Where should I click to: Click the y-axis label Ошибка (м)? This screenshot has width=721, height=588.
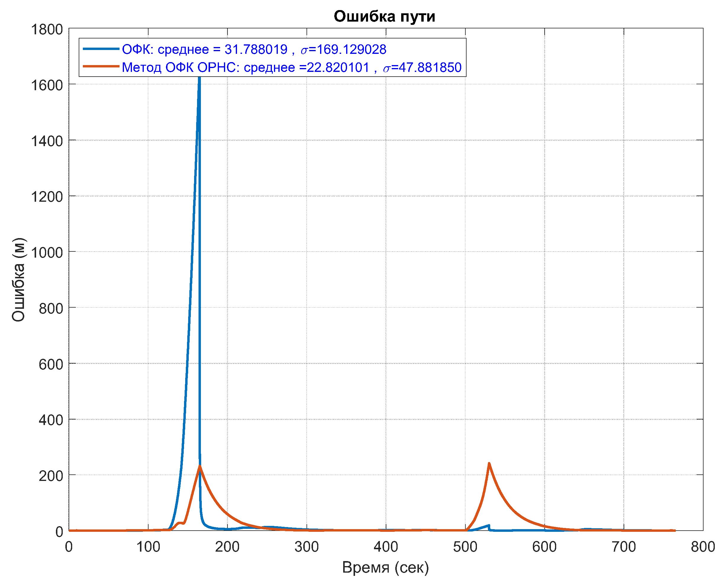pos(19,280)
